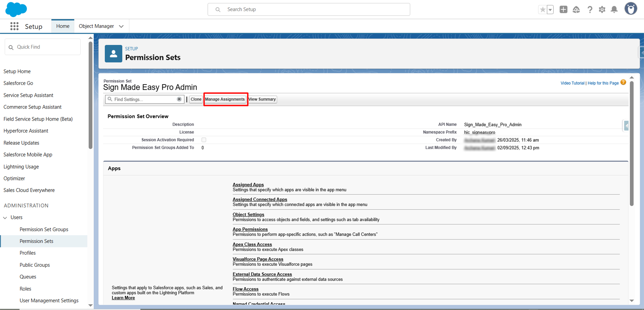Open the Assigned Apps link
Viewport: 644px width, 310px height.
click(x=248, y=185)
